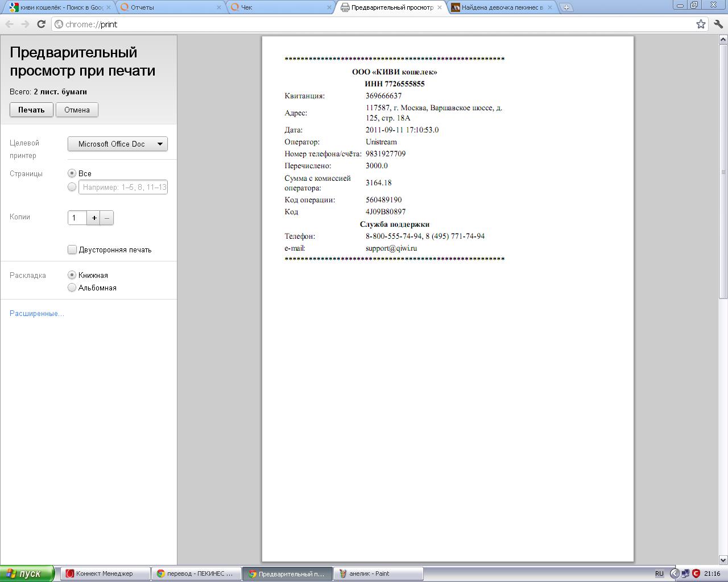This screenshot has width=728, height=582.
Task: Click the scrollbar up arrow
Action: click(723, 40)
